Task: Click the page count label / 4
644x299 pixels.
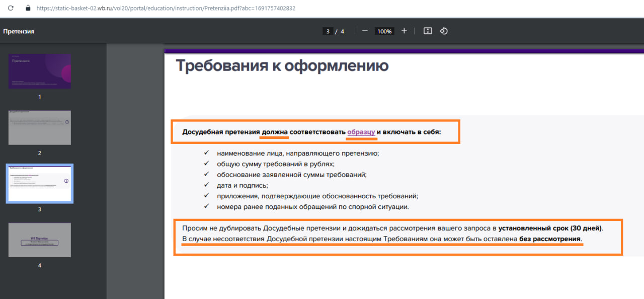Action: pyautogui.click(x=340, y=31)
